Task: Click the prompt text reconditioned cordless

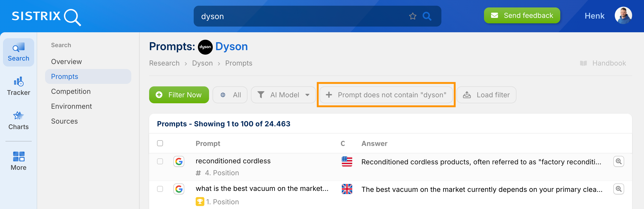Action: (x=233, y=161)
